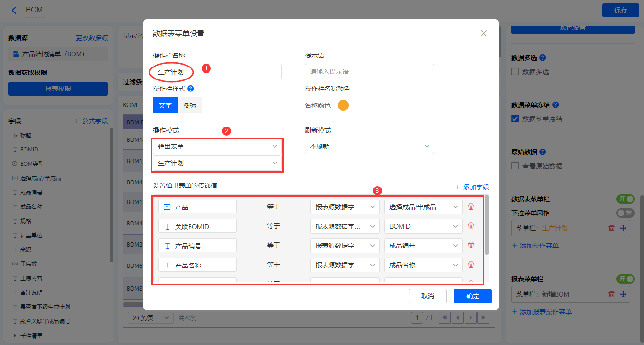The height and width of the screenshot is (345, 644).
Task: Delete the 产品 transfer value row
Action: pyautogui.click(x=471, y=206)
